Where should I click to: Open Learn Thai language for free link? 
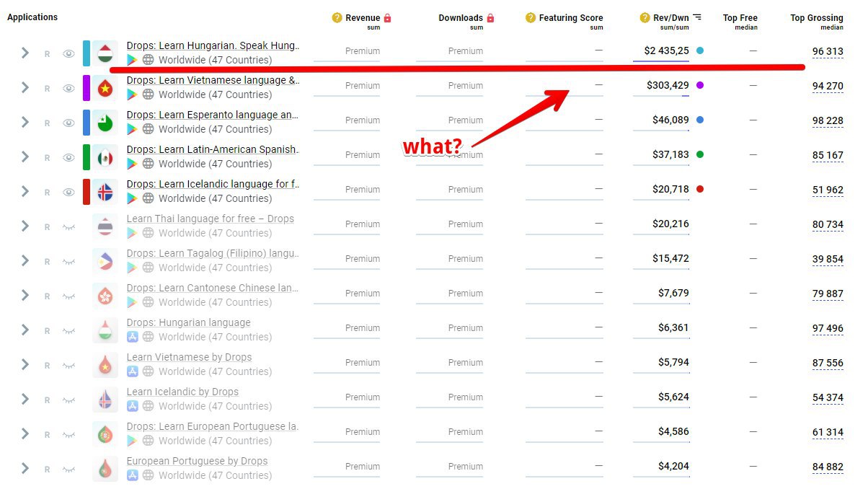[211, 219]
